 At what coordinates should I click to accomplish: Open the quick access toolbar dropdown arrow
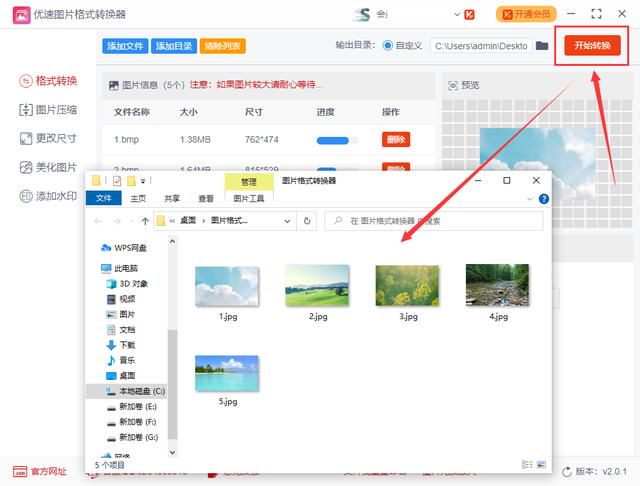tap(143, 181)
